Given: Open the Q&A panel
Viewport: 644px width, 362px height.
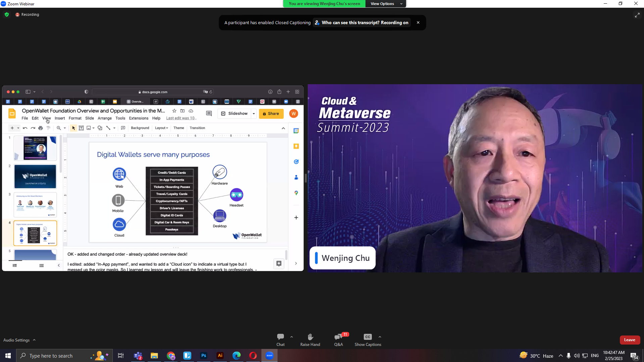Looking at the screenshot, I should tap(339, 340).
